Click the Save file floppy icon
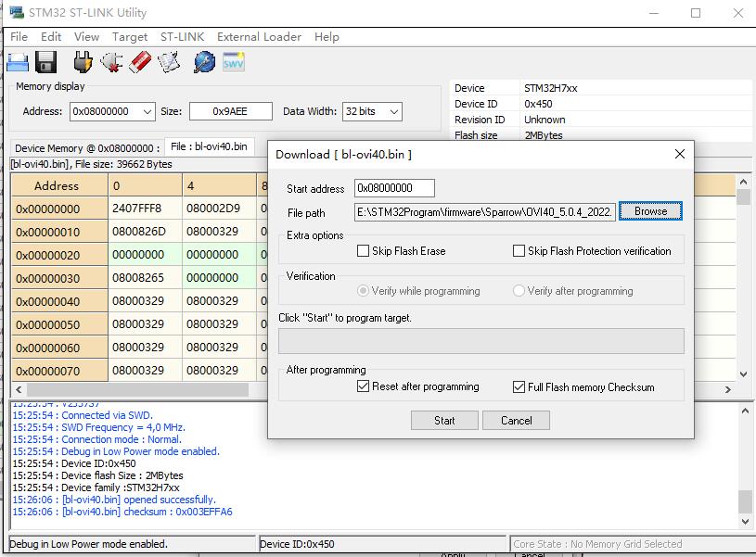This screenshot has height=557, width=756. tap(45, 62)
